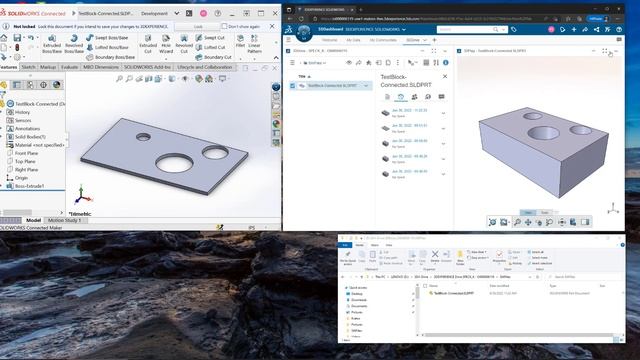640x360 pixels.
Task: Collapse the SOLIDWORKS CommandManager ribbon arrow
Action: [x=276, y=57]
